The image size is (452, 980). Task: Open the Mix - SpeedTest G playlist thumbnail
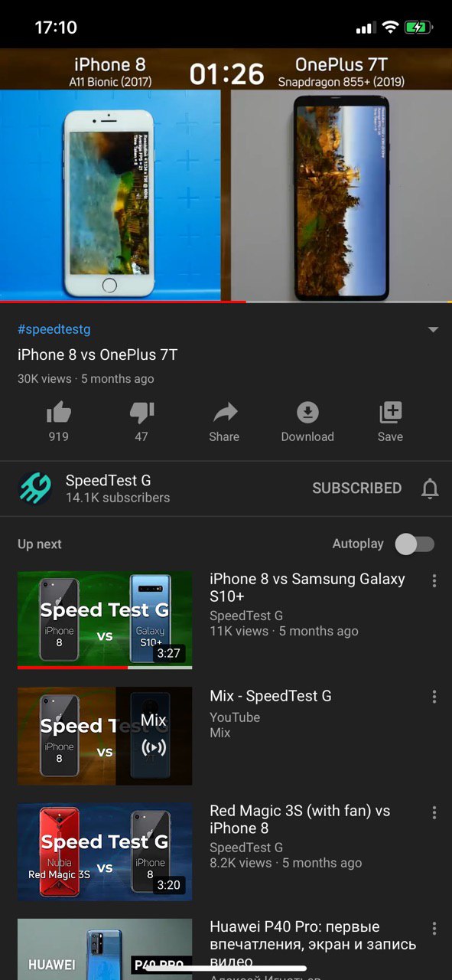105,736
